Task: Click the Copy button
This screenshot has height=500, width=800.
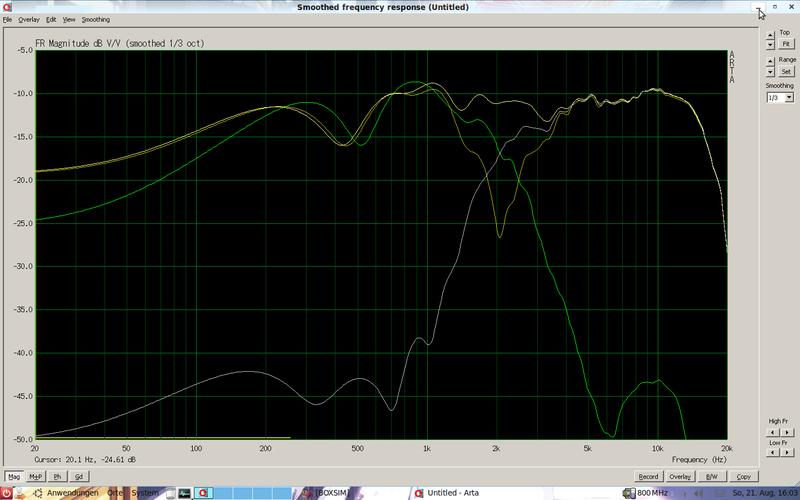Action: 743,477
